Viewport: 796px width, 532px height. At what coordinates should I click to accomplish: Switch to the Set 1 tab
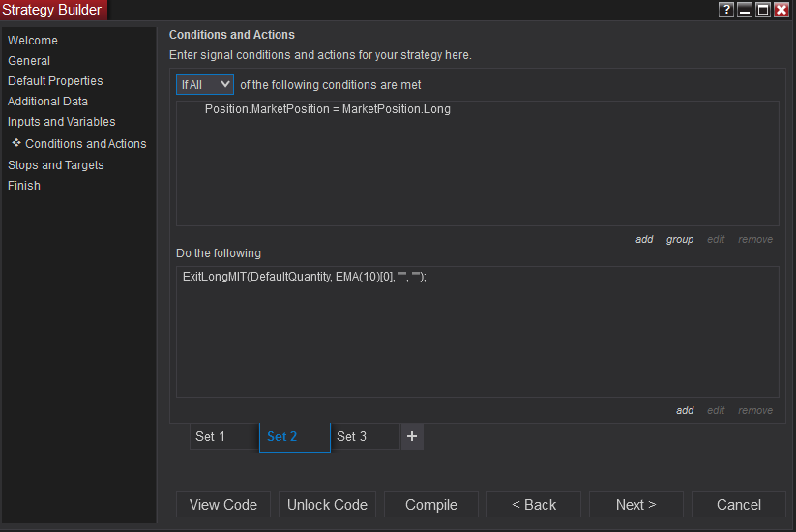tap(223, 436)
